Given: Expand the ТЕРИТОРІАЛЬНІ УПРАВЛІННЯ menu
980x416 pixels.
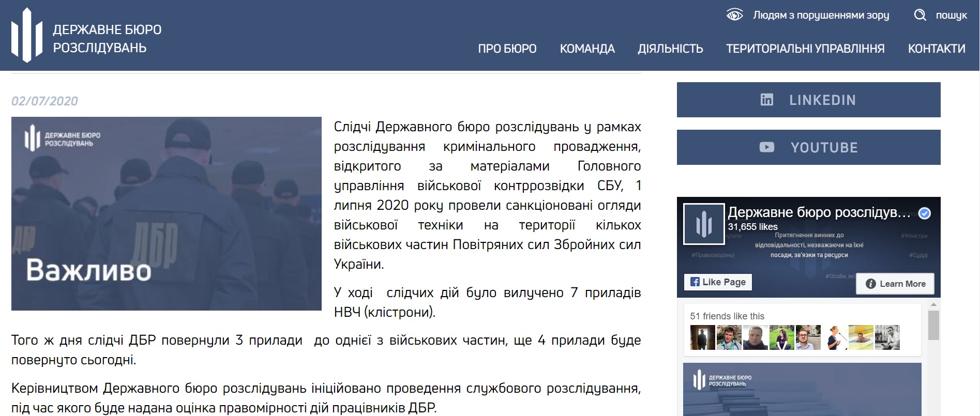Looking at the screenshot, I should (x=805, y=49).
